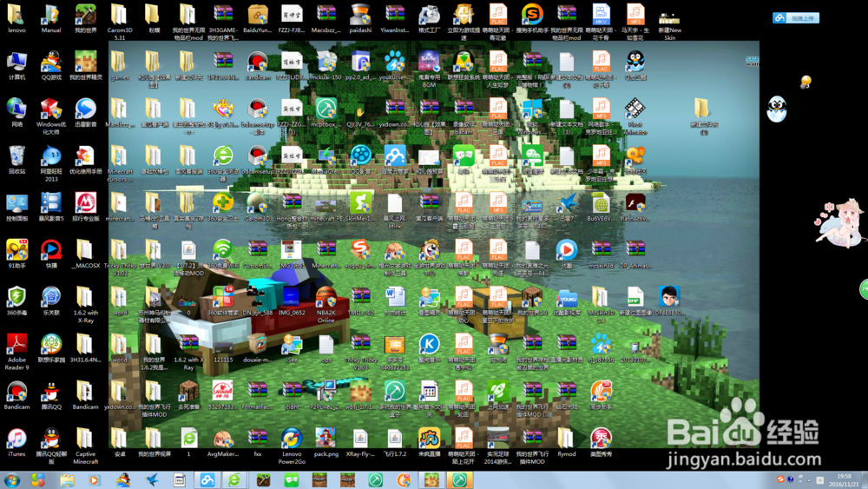Open Adobe Reader 9
This screenshot has height=489, width=868.
tap(16, 345)
